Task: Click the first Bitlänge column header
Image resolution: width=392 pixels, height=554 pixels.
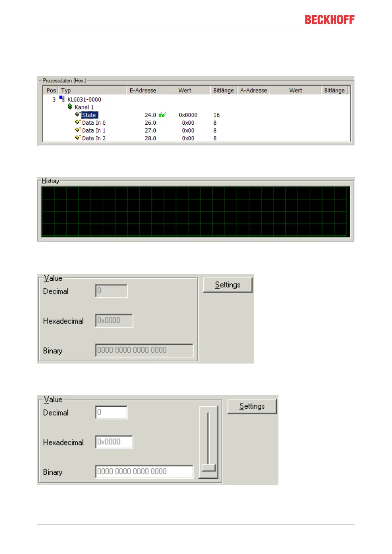Action: 223,90
